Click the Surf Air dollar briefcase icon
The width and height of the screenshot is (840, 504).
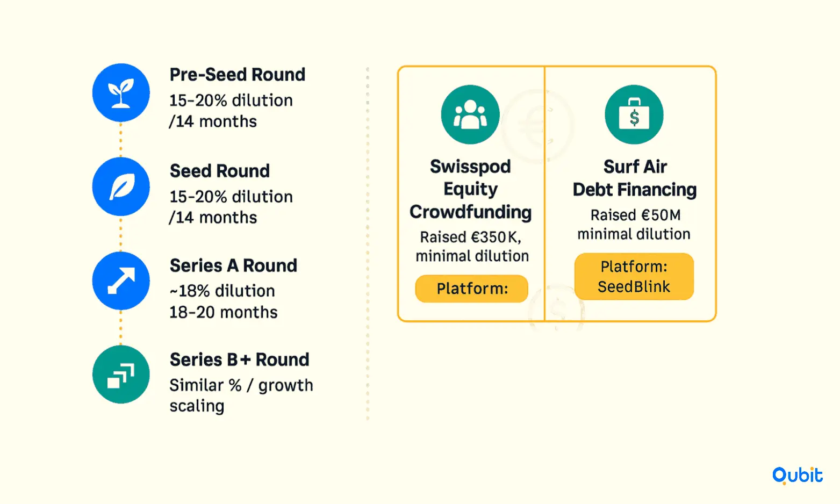pyautogui.click(x=634, y=114)
